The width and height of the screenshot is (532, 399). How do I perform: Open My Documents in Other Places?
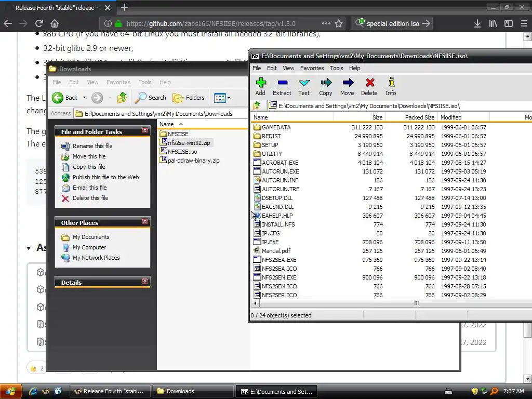[x=91, y=237]
